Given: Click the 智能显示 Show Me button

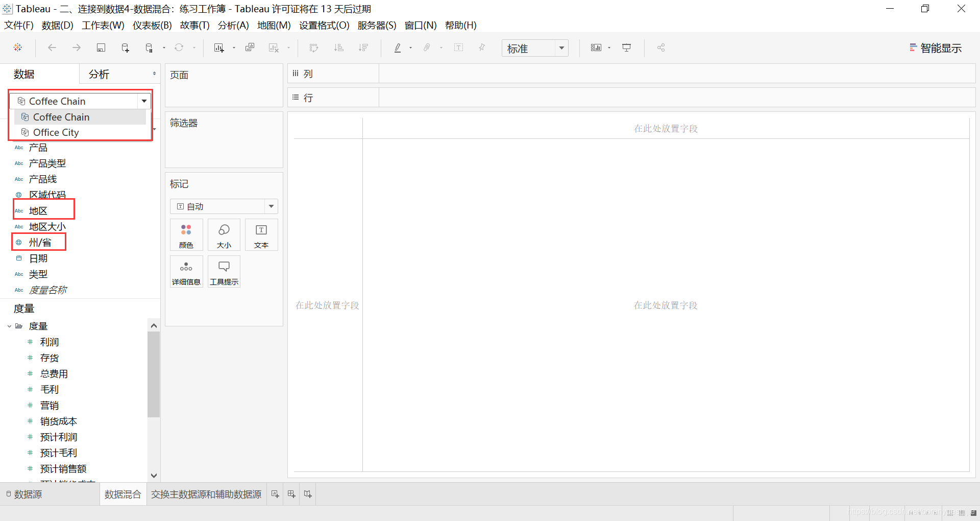Looking at the screenshot, I should 936,48.
